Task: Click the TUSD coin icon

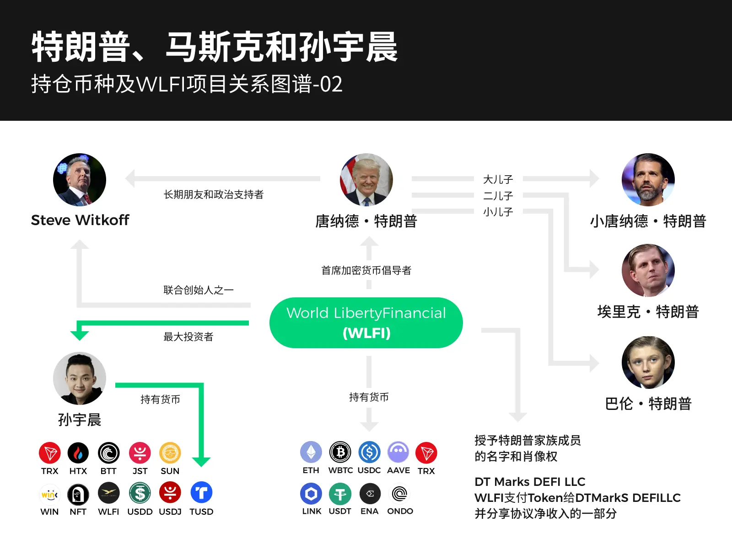Action: (201, 493)
